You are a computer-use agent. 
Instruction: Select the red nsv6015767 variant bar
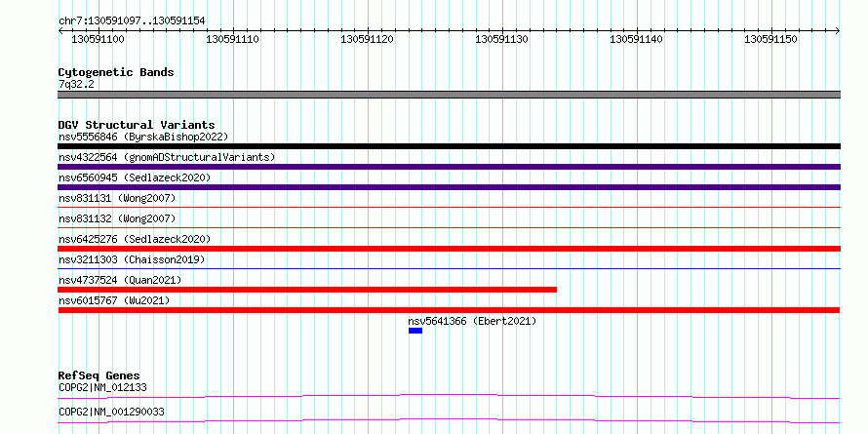pos(449,310)
